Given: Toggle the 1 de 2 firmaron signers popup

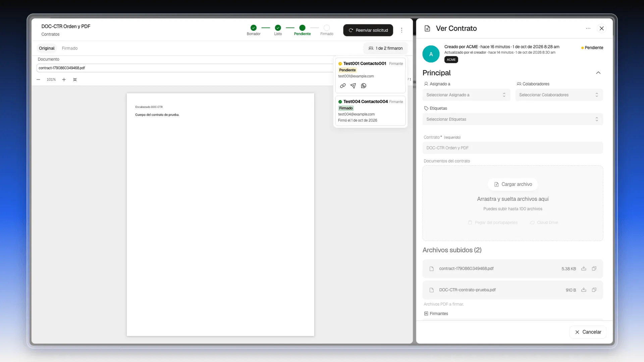Looking at the screenshot, I should (385, 48).
